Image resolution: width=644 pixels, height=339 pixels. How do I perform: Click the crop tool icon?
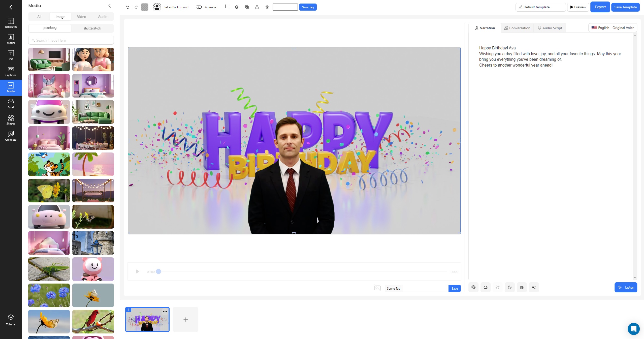[x=227, y=7]
